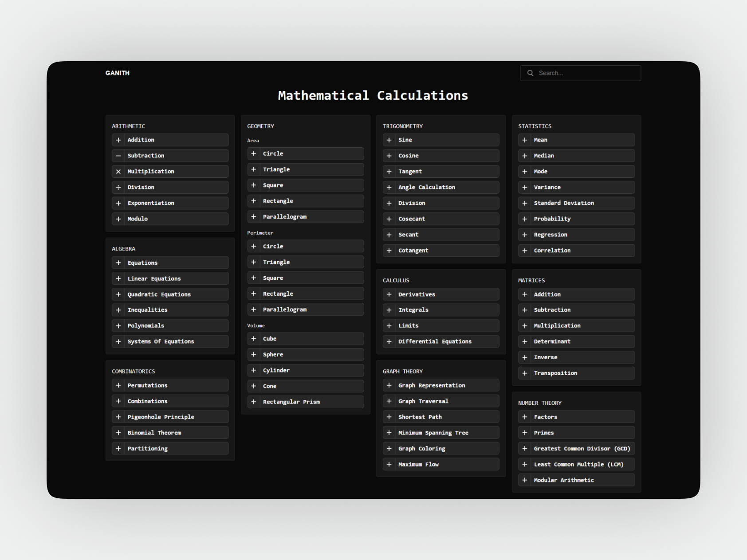
Task: Click the plus icon next to Permutations
Action: [x=118, y=385]
